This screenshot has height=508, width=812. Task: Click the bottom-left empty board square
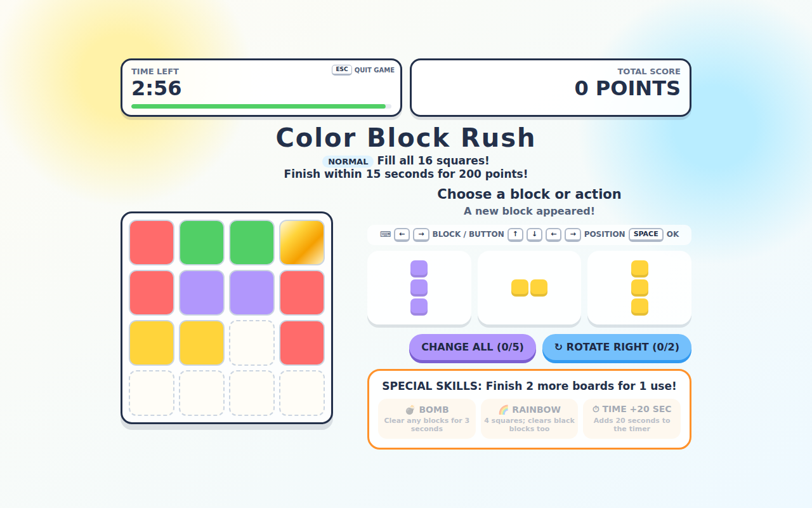coord(152,393)
